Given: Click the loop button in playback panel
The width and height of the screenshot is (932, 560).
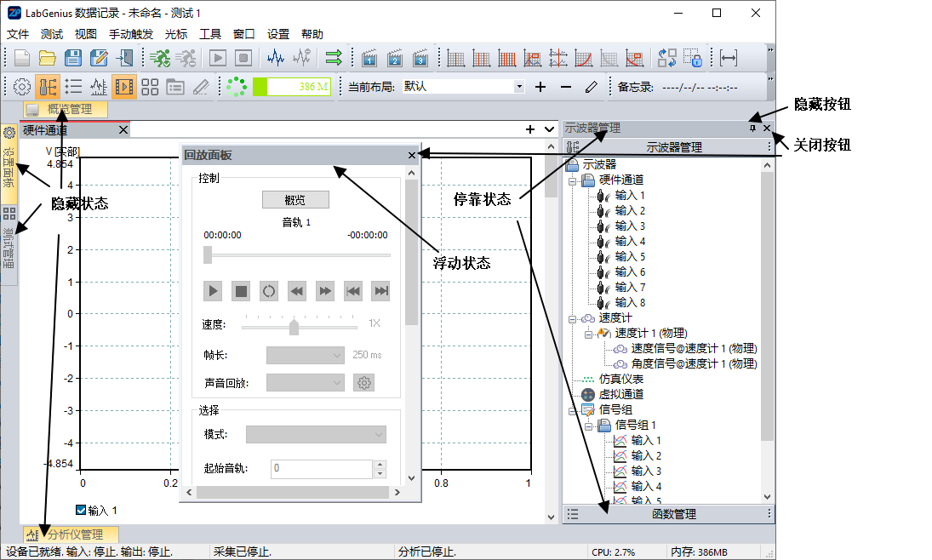Looking at the screenshot, I should [269, 291].
